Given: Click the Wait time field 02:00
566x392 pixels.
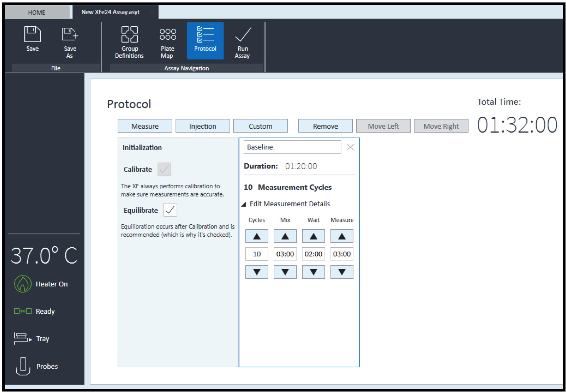Looking at the screenshot, I should point(313,254).
